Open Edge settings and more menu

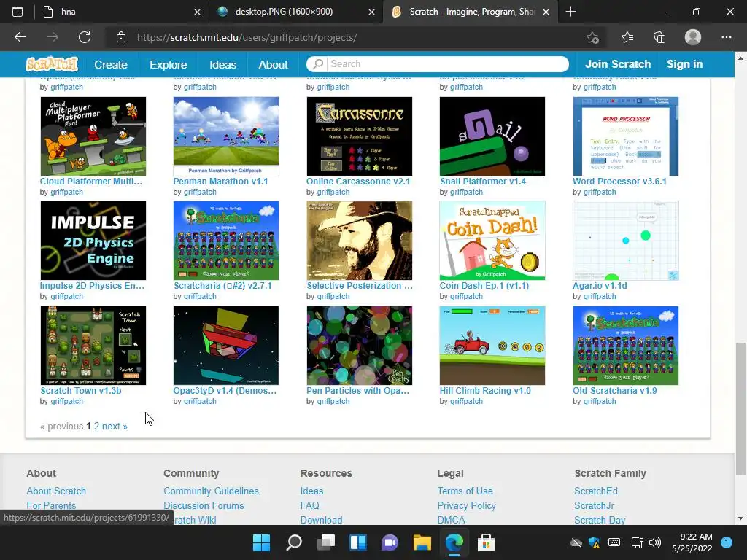[726, 37]
